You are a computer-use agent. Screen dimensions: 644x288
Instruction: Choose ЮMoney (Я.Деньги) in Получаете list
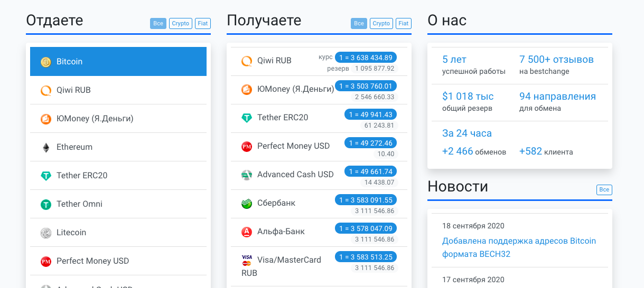pyautogui.click(x=319, y=90)
